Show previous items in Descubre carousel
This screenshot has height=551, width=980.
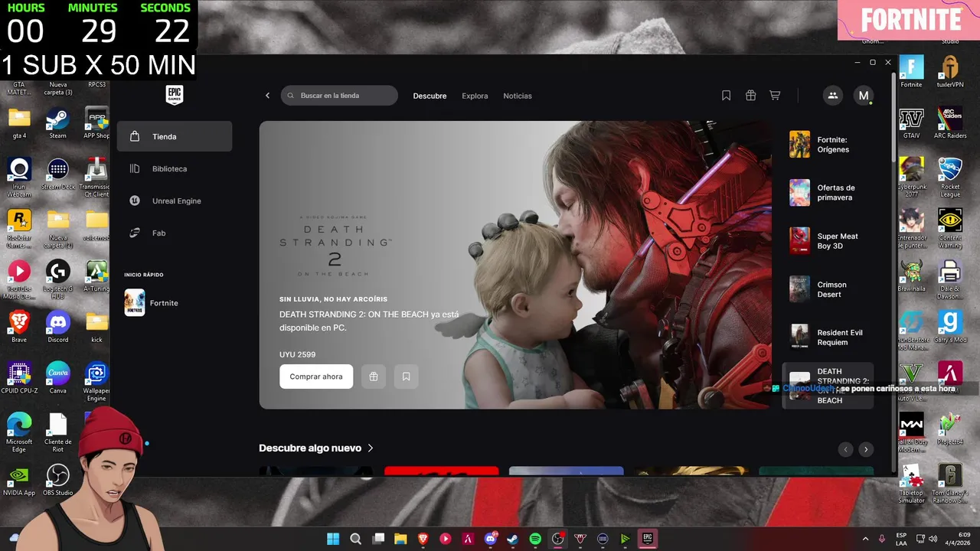(845, 449)
